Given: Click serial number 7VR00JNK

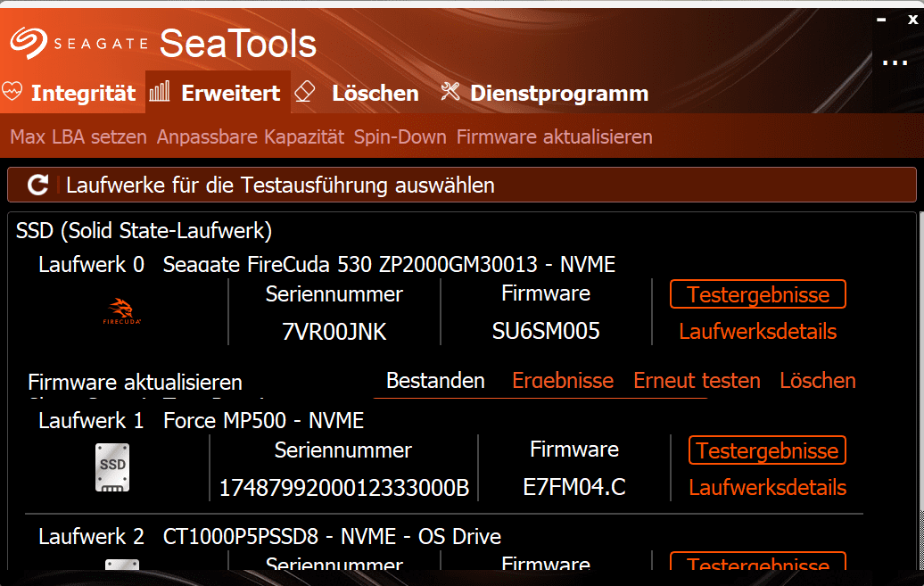Looking at the screenshot, I should click(334, 332).
